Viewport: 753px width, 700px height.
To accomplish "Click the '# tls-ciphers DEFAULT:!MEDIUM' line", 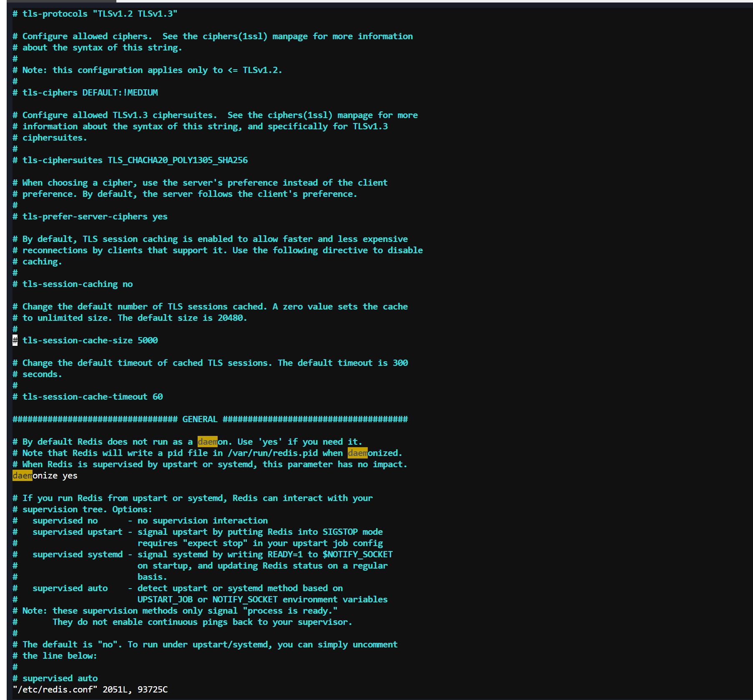I will [85, 93].
